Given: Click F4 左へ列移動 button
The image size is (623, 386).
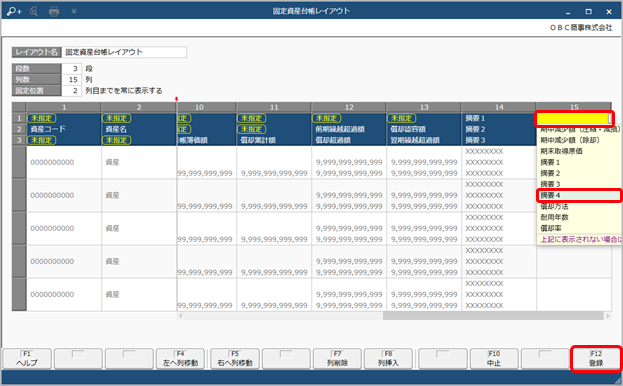Looking at the screenshot, I should [x=180, y=359].
